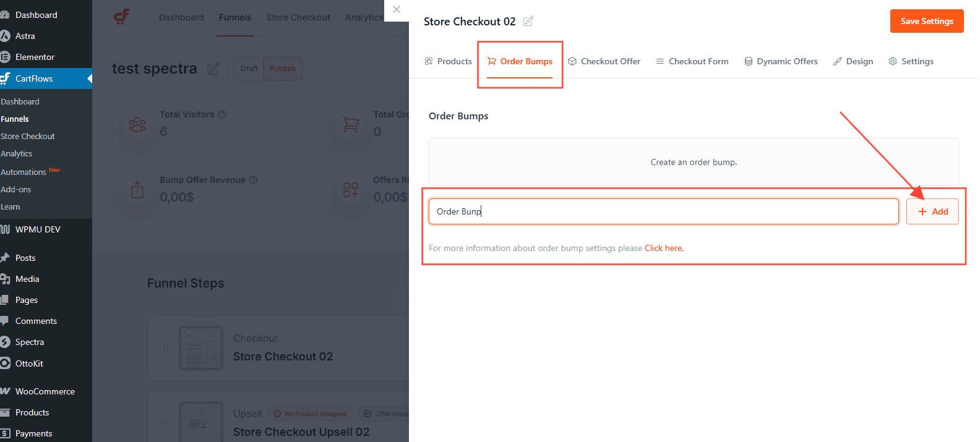Set the funnel status to Draft
This screenshot has height=442, width=980.
click(x=249, y=69)
